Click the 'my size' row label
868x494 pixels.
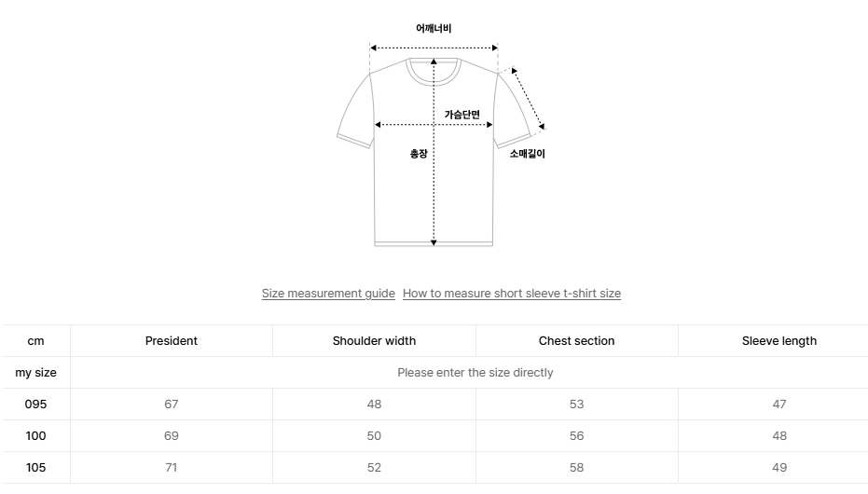point(35,373)
